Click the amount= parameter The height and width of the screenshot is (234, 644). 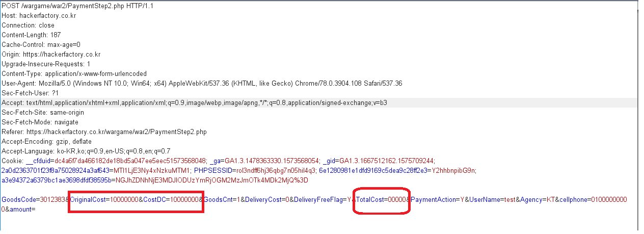(22, 209)
